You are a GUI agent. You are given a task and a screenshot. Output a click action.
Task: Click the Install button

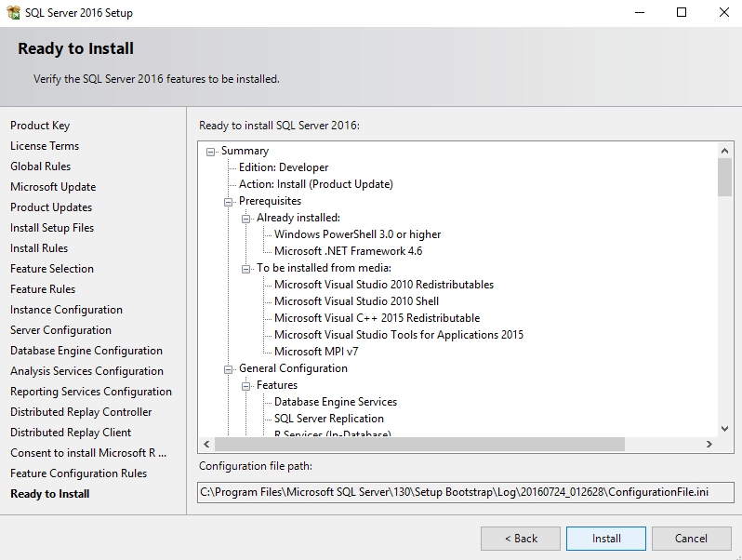pyautogui.click(x=606, y=539)
